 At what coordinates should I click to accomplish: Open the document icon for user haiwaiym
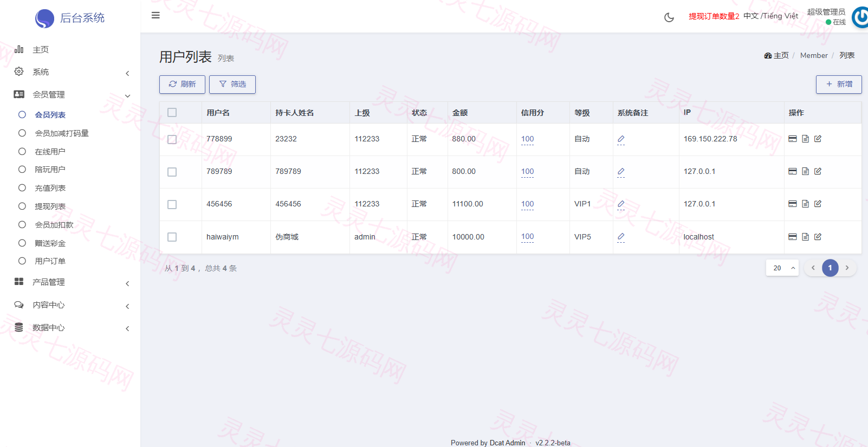(805, 237)
